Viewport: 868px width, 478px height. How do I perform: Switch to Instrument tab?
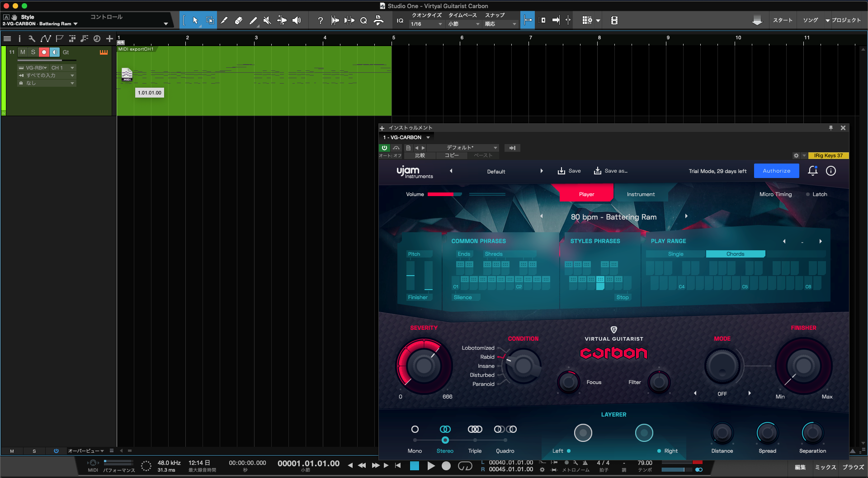click(x=641, y=194)
